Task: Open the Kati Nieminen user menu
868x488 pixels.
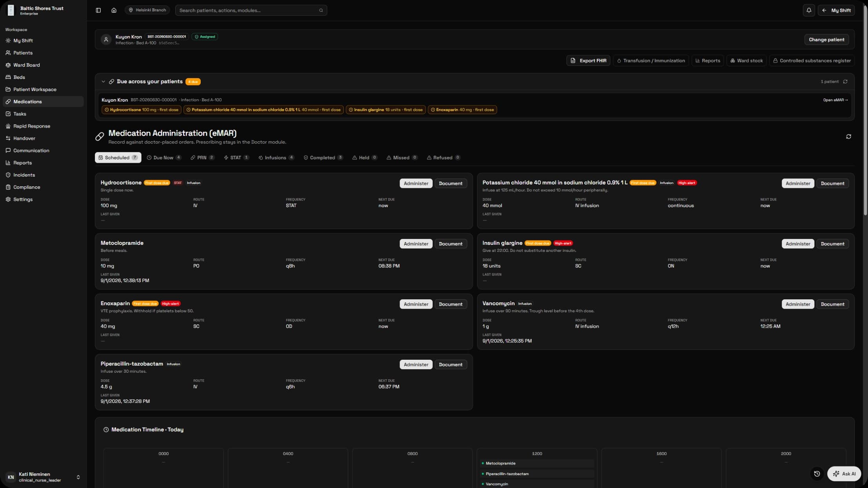Action: pos(43,477)
